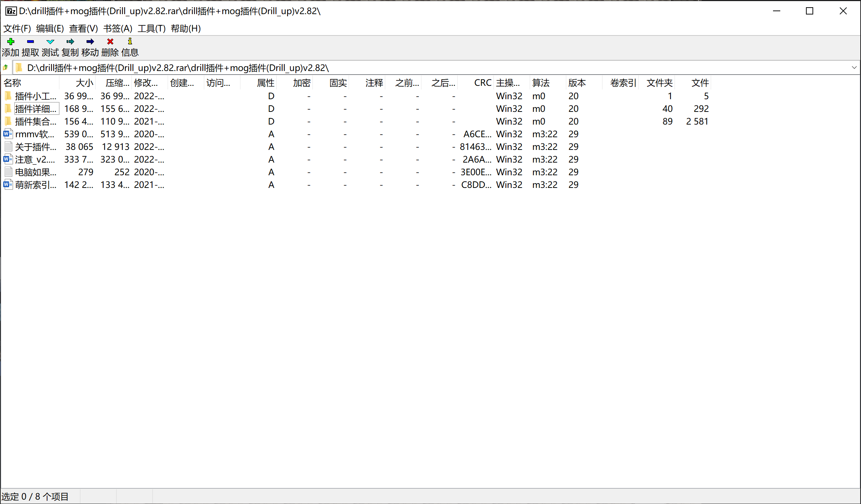Open the 帮助(H) menu
The height and width of the screenshot is (504, 861).
point(186,28)
